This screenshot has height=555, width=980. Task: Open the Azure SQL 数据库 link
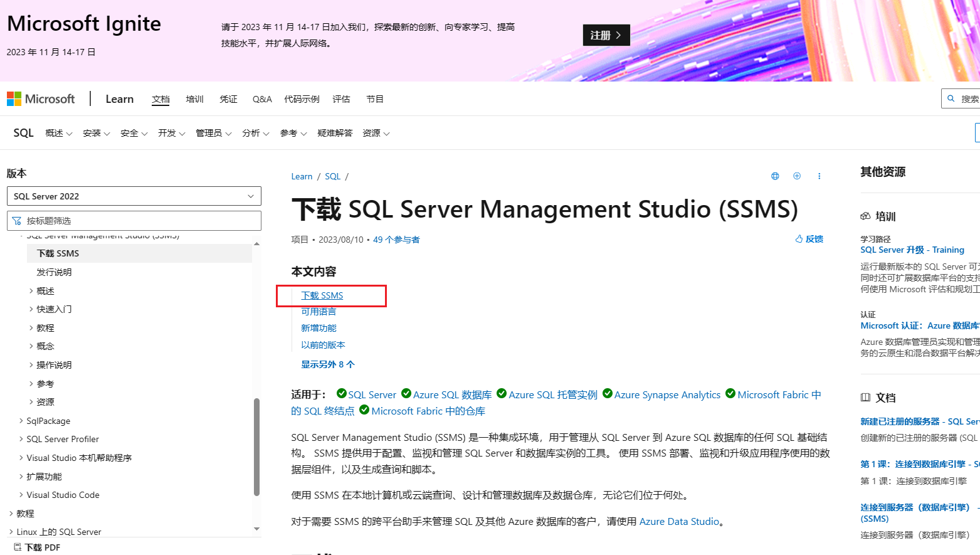[x=452, y=394]
